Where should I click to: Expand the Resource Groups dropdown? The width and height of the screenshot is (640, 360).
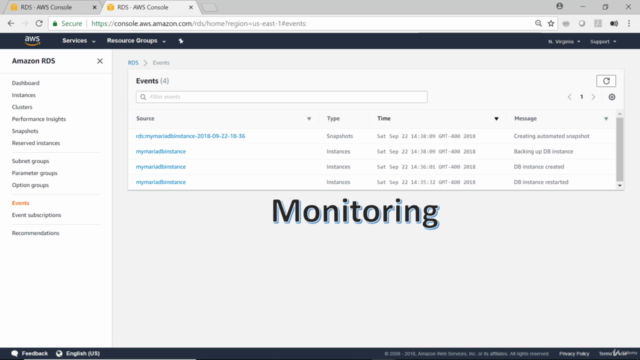click(136, 41)
